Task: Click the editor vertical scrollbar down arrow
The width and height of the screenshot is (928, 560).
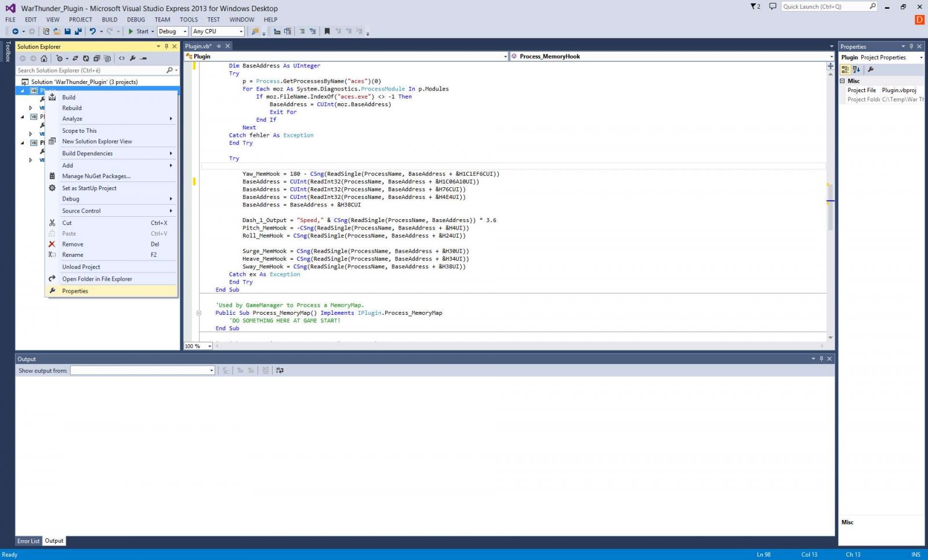Action: point(831,337)
